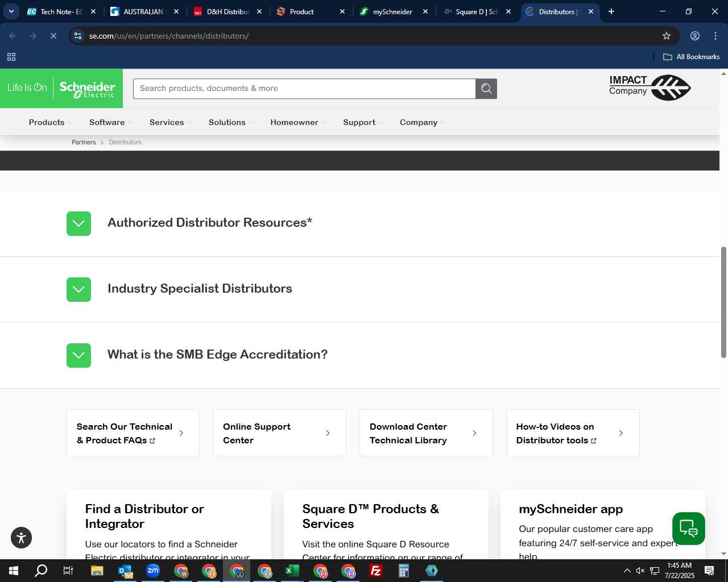Open the notifications center icon
Viewport: 728px width, 582px height.
point(709,571)
